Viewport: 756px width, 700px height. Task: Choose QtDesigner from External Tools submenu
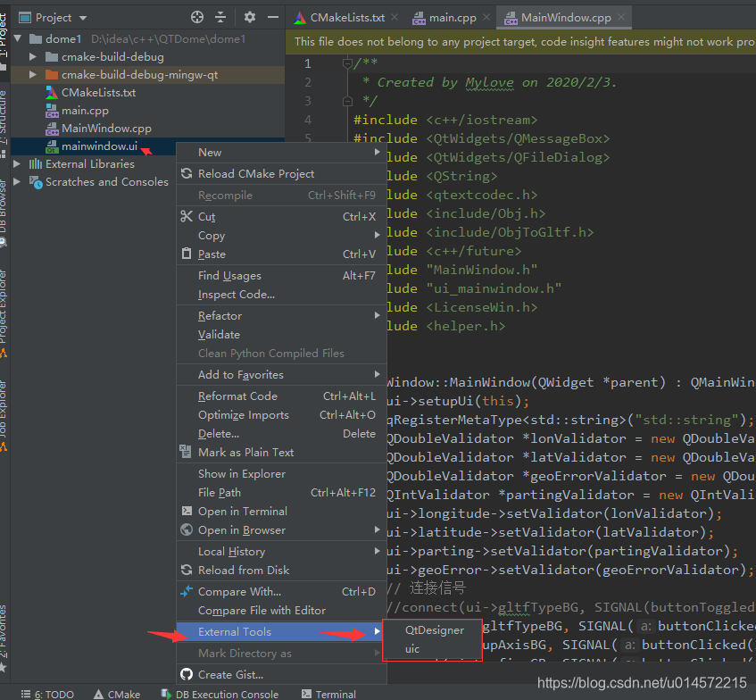click(432, 629)
